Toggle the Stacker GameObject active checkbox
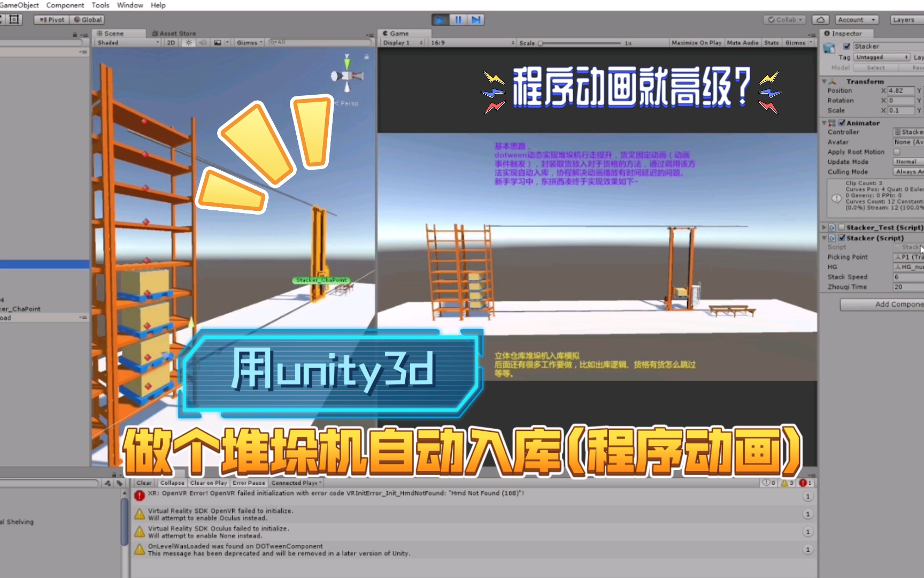 coord(846,46)
